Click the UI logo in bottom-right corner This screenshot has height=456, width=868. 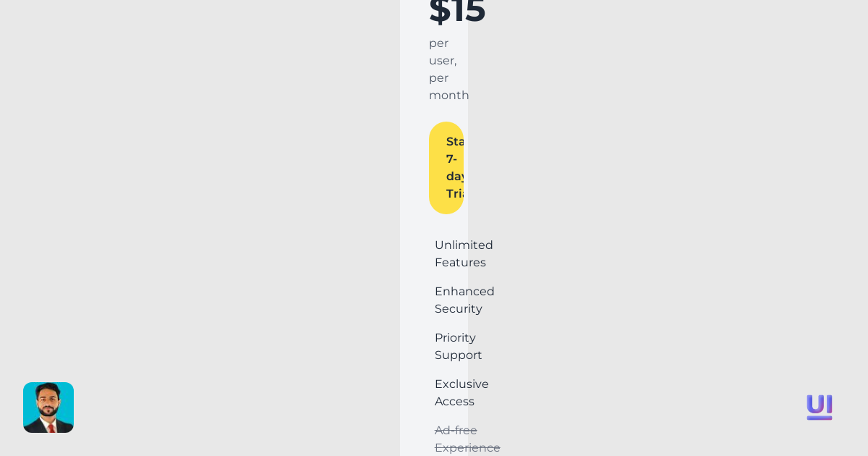[x=820, y=405]
